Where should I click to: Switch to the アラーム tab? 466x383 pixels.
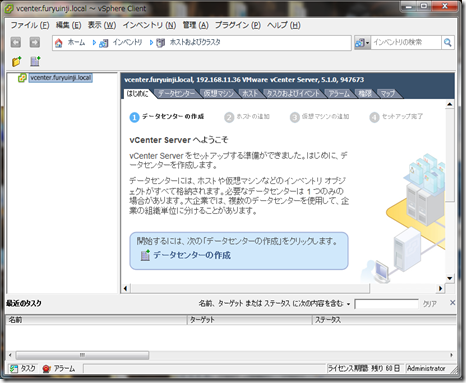[339, 94]
